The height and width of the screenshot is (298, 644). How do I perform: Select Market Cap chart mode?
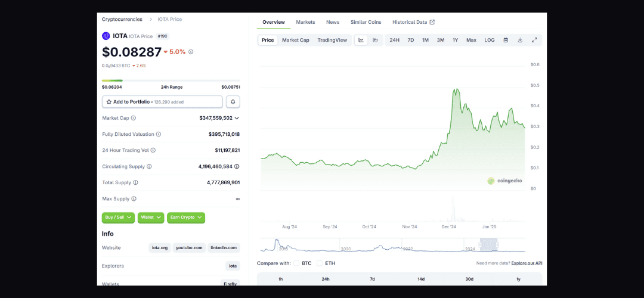[x=296, y=40]
